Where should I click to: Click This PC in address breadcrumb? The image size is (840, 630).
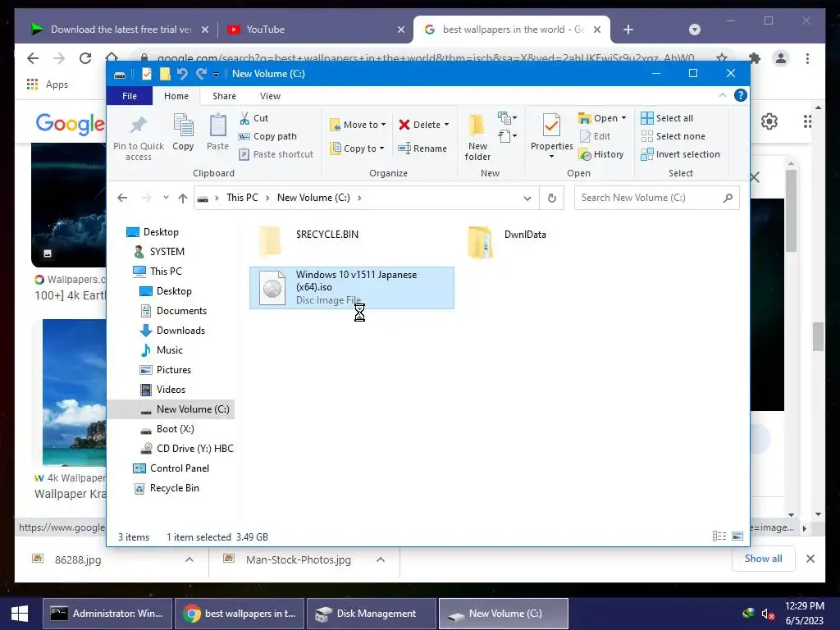point(242,198)
